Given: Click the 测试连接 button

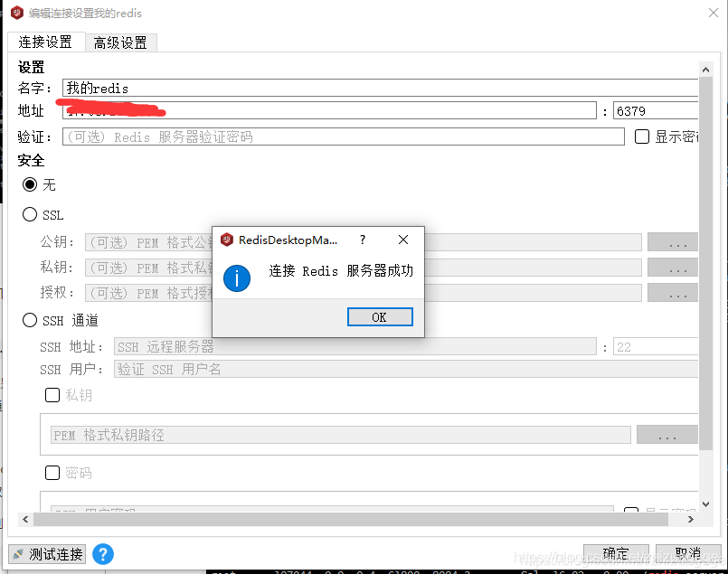Looking at the screenshot, I should pos(47,554).
